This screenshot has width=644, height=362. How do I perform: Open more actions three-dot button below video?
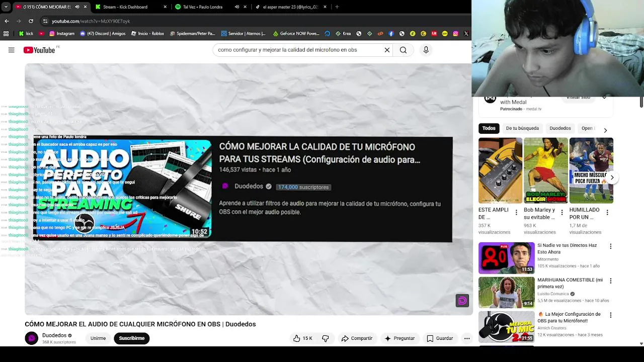click(467, 338)
